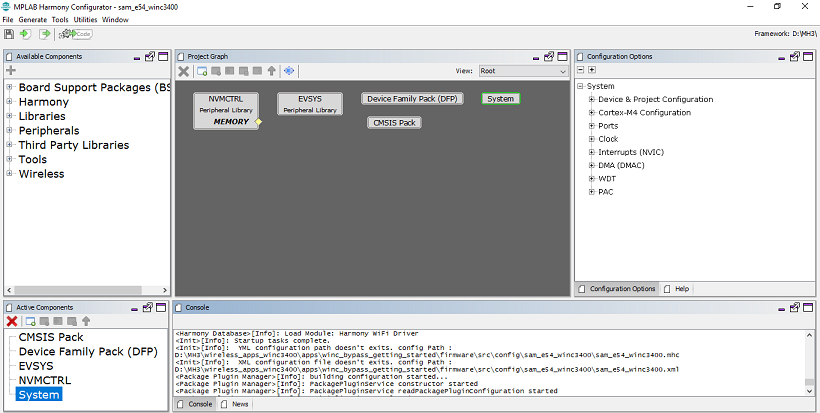Undock the Project Graph panel
Viewport: 820px width, 413px height.
tap(549, 56)
